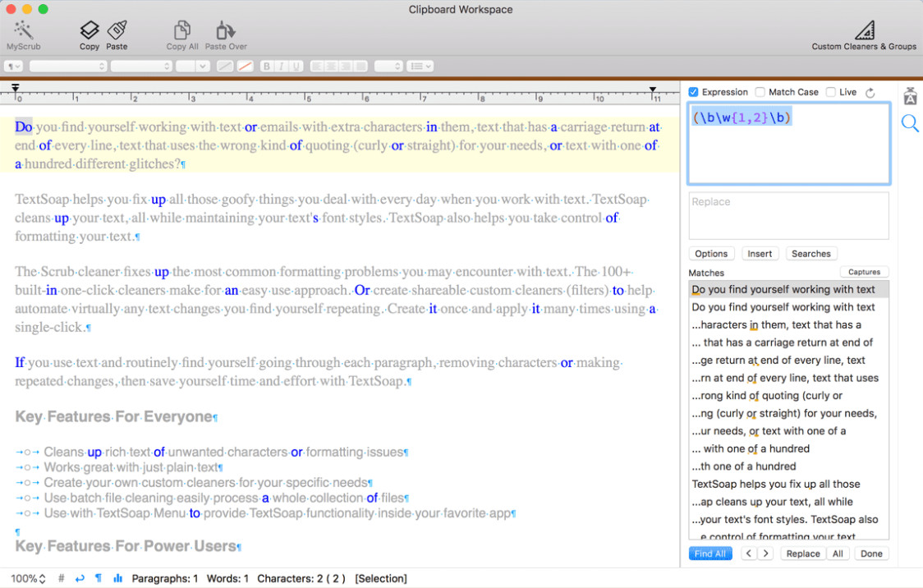This screenshot has height=588, width=923.
Task: Enable the Match Case checkbox
Action: click(760, 92)
